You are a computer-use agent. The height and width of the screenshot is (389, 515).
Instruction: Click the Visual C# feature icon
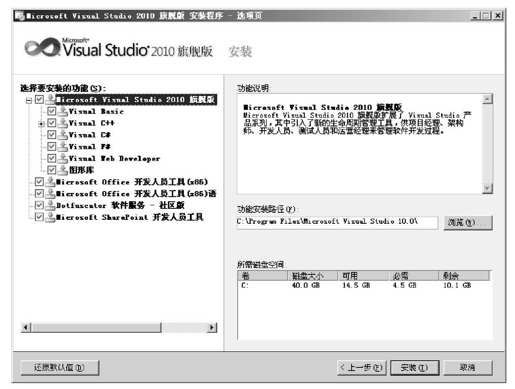pos(62,135)
